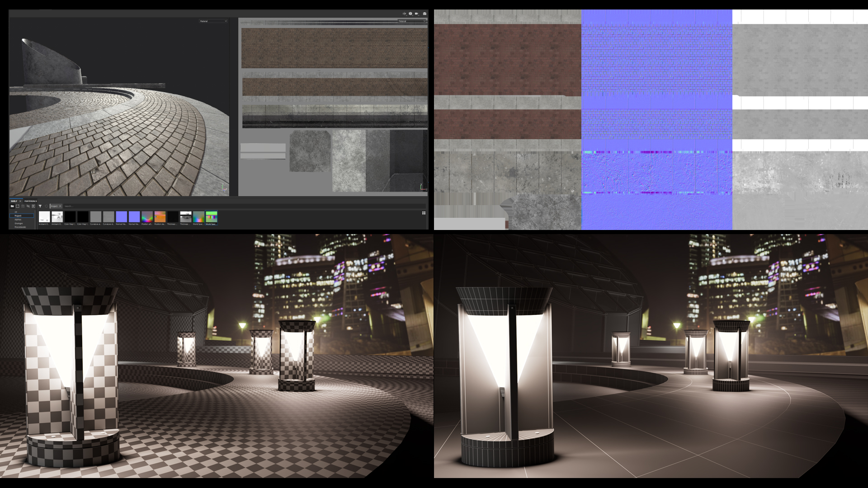Toggle visibility of the Ambient Occlusion map
This screenshot has height=488, width=868.
[x=45, y=217]
